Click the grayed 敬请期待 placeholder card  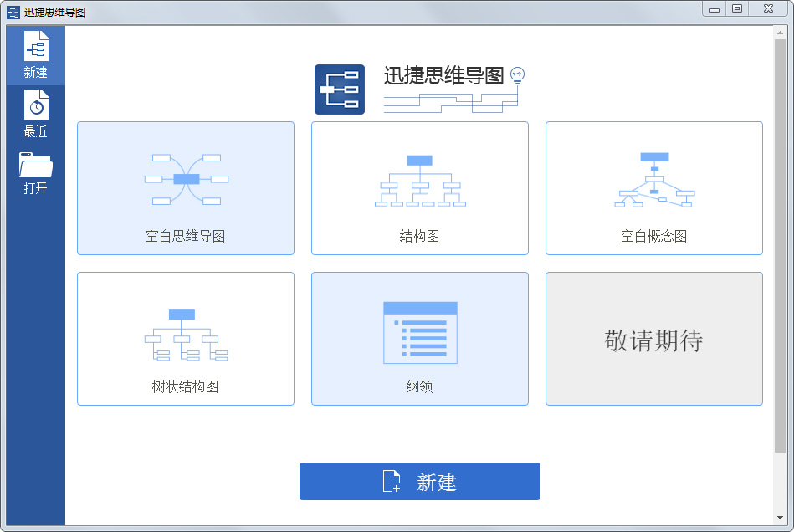coord(653,338)
